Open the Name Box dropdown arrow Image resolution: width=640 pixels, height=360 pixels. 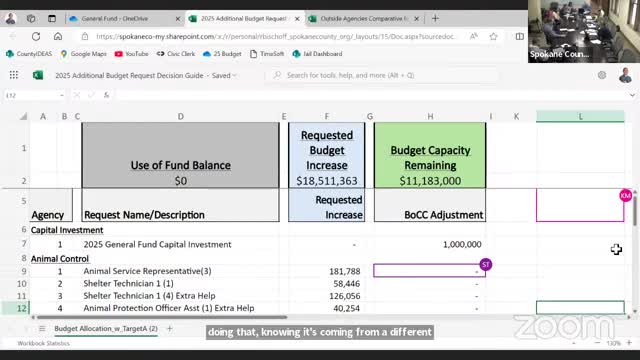coord(62,96)
